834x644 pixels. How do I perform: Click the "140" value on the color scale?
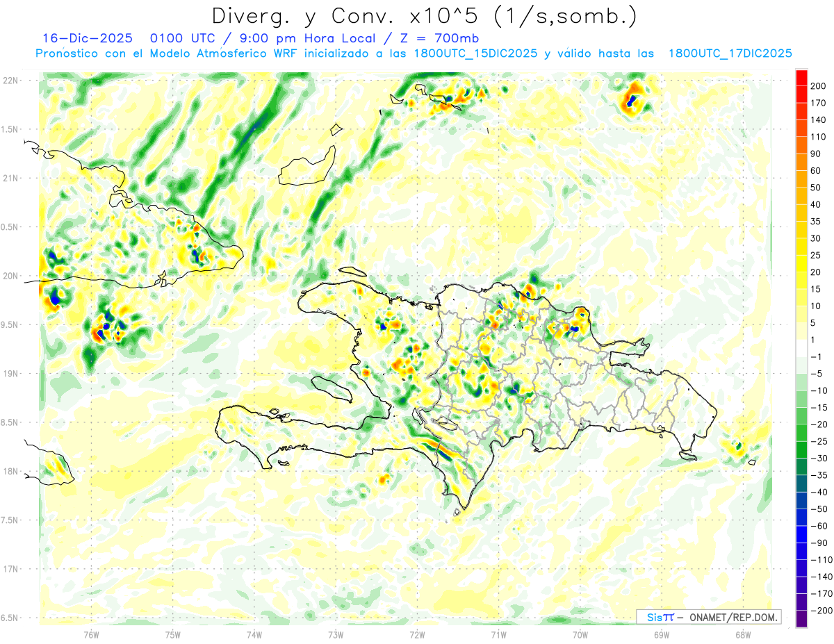[818, 120]
